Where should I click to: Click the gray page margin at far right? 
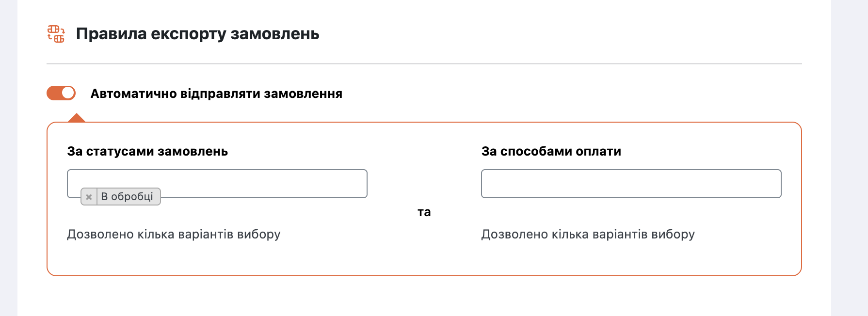click(849, 158)
